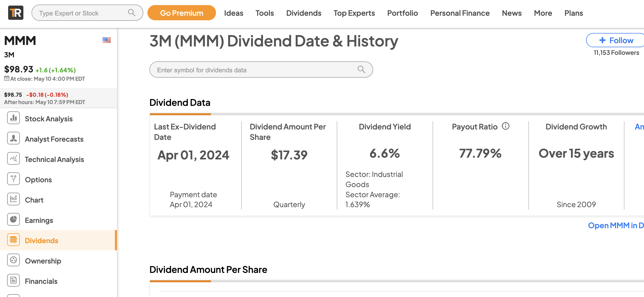Click the Earnings pie icon
This screenshot has height=297, width=644.
13,220
